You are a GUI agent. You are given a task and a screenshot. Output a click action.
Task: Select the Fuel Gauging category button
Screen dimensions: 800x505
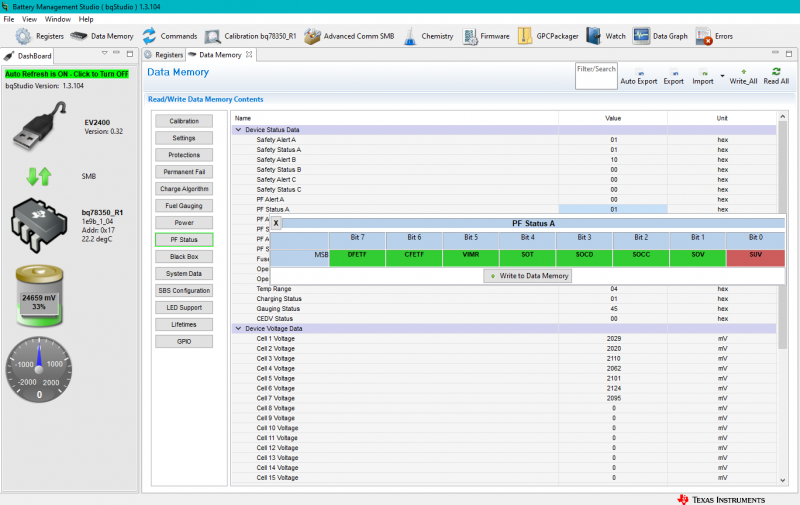coord(184,206)
